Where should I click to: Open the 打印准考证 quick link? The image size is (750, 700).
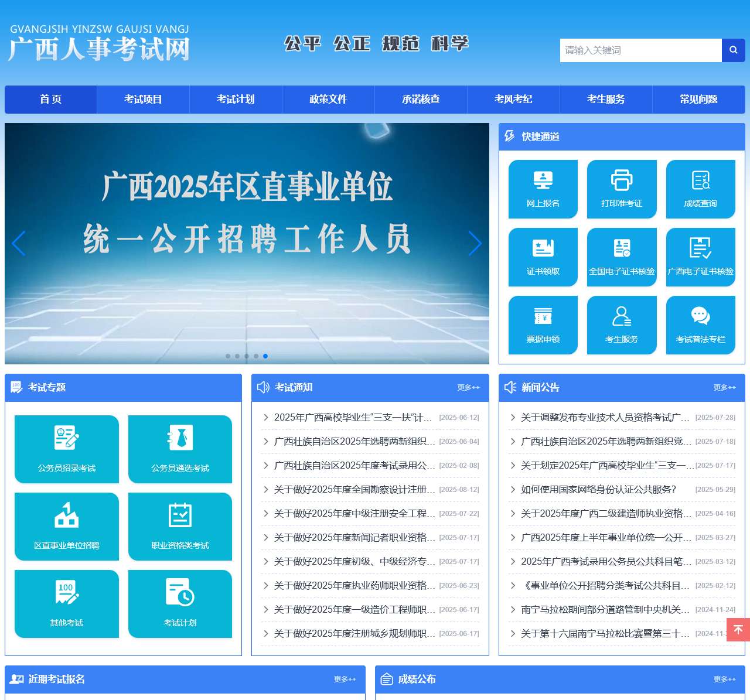(x=622, y=189)
